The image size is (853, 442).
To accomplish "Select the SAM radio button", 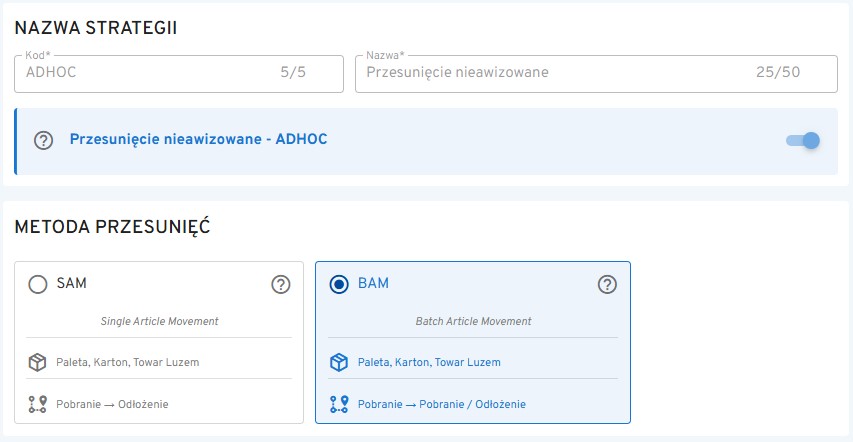I will (38, 285).
